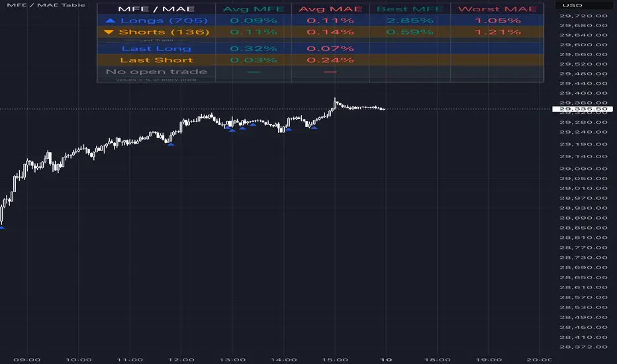Screen dimensions: 617x364
Task: Click Last Short MAE value 0.24%
Action: point(330,60)
